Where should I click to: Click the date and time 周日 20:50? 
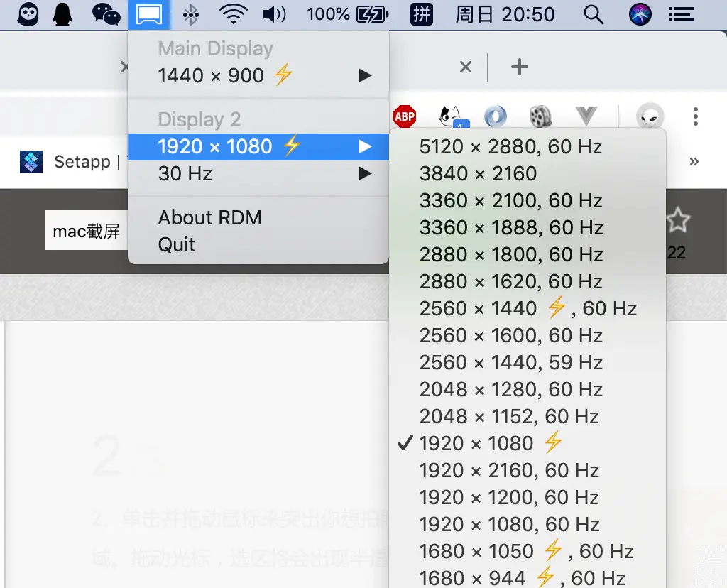pos(505,14)
